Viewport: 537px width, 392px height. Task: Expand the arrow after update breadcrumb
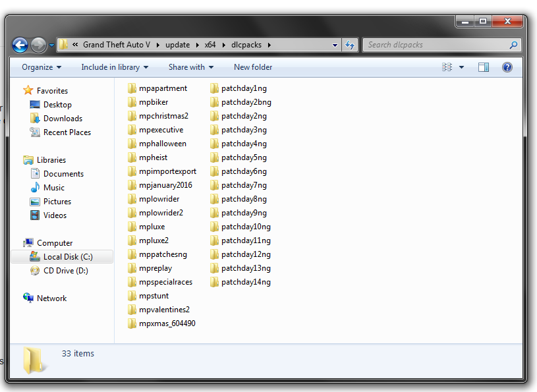point(198,45)
